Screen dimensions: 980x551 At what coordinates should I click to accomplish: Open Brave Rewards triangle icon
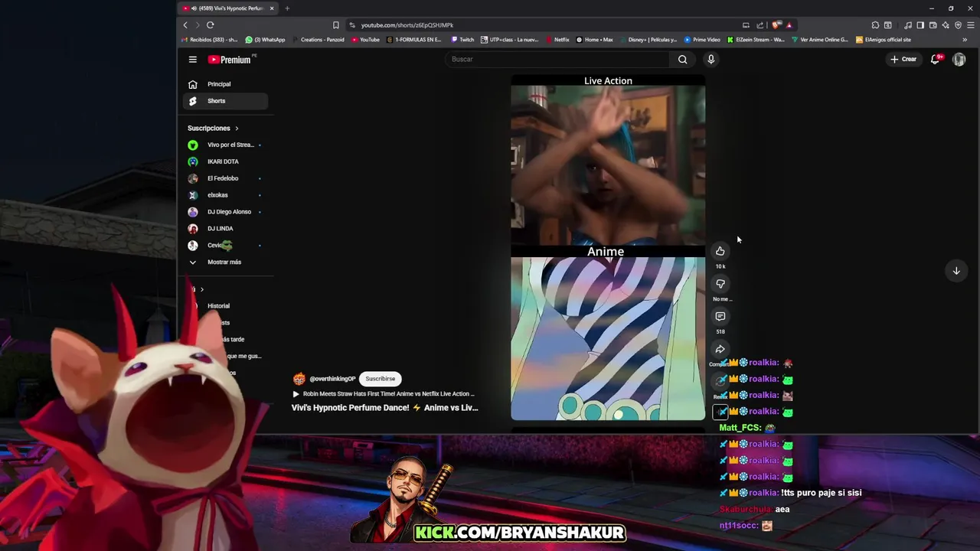[x=789, y=24]
